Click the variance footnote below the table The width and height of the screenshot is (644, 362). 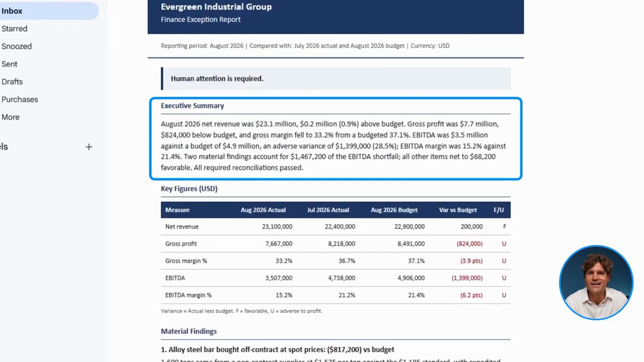(x=242, y=311)
